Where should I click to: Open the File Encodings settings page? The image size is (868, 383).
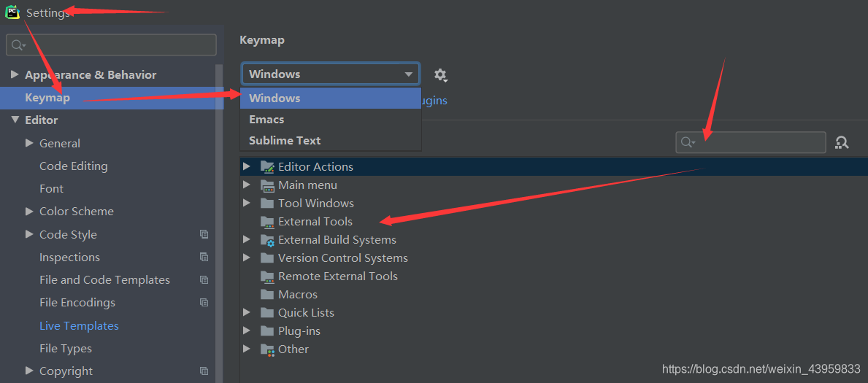(77, 303)
